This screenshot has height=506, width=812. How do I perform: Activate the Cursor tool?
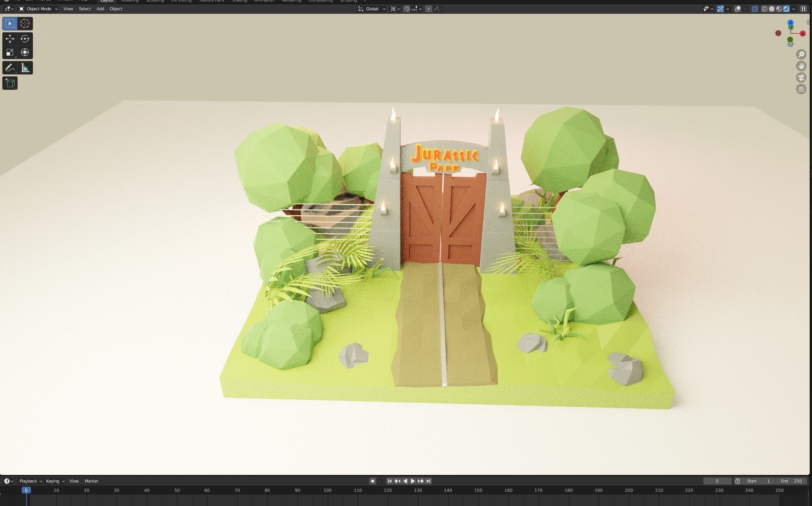[x=25, y=24]
